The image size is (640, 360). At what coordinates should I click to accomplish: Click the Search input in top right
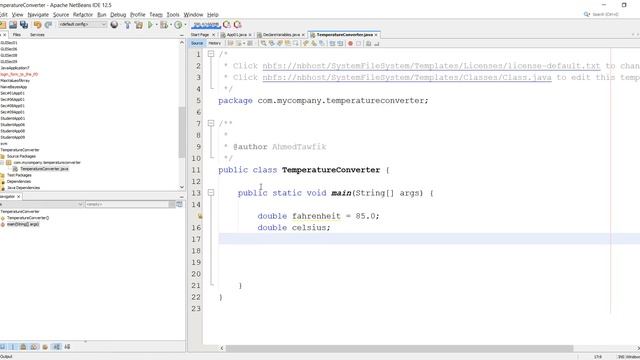pos(606,14)
